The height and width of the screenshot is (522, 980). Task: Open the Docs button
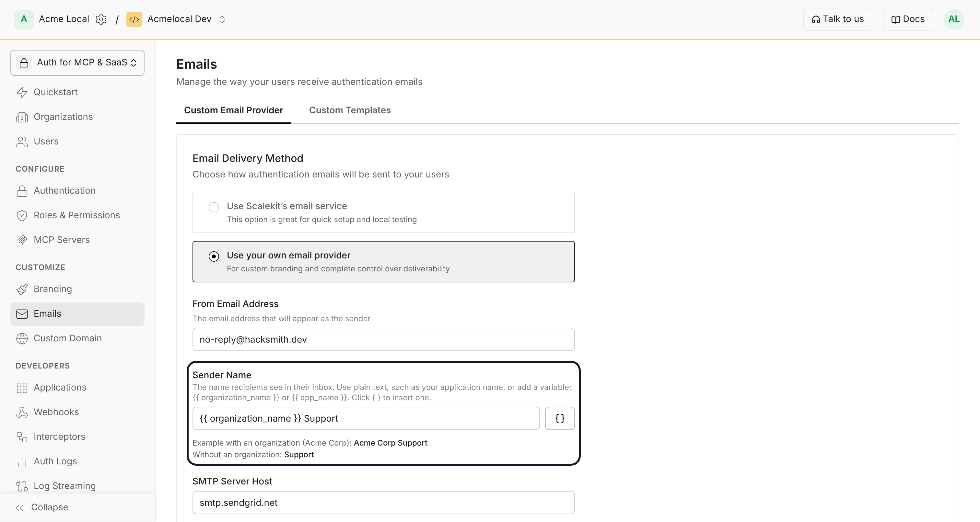point(908,19)
